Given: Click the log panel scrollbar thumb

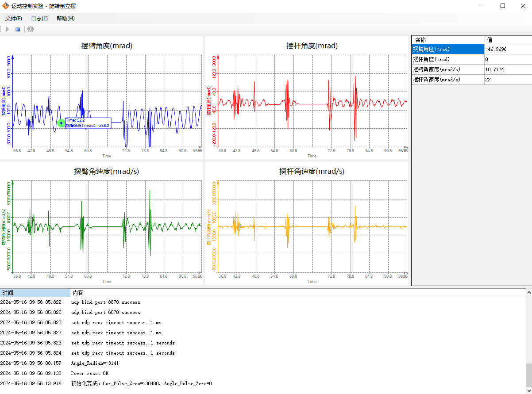Looking at the screenshot, I should click(528, 375).
